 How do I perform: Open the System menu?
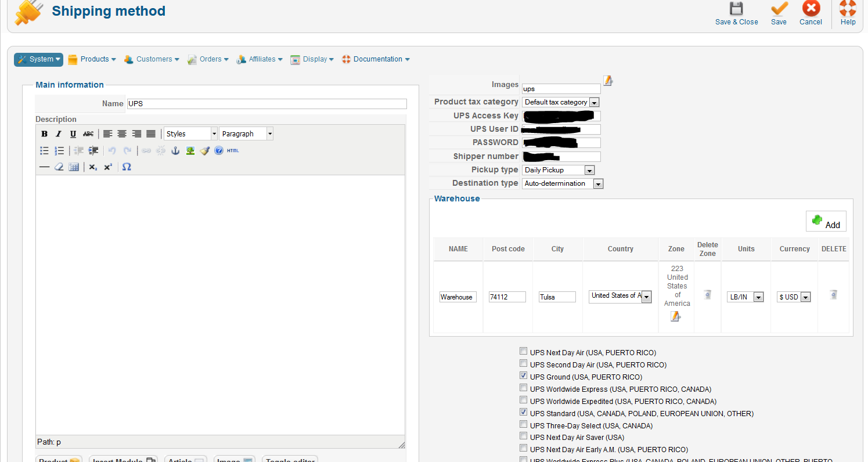coord(38,59)
